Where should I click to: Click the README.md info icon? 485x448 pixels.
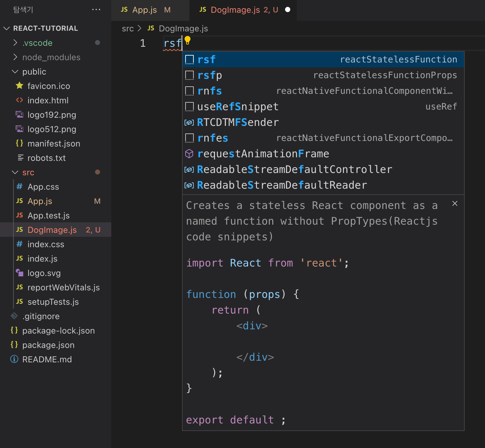tap(14, 359)
